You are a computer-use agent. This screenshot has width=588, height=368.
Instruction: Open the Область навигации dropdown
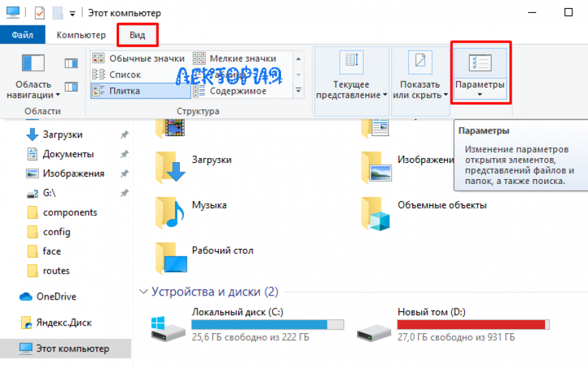(33, 90)
